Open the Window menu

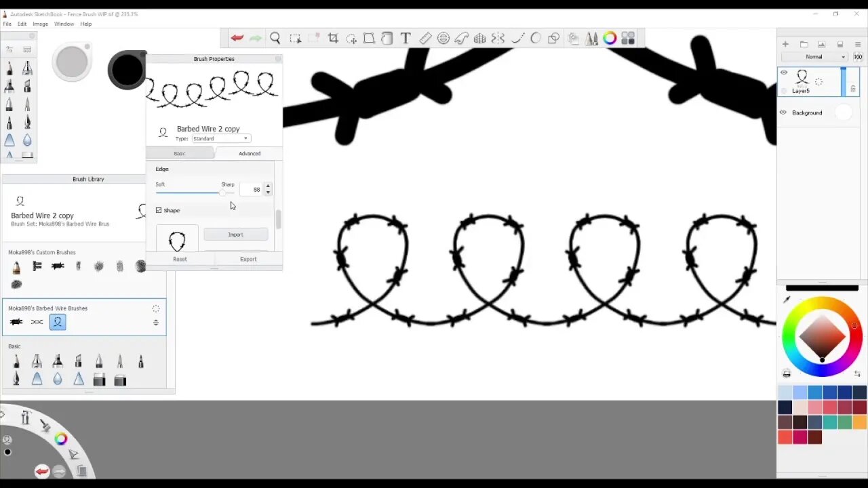(64, 24)
